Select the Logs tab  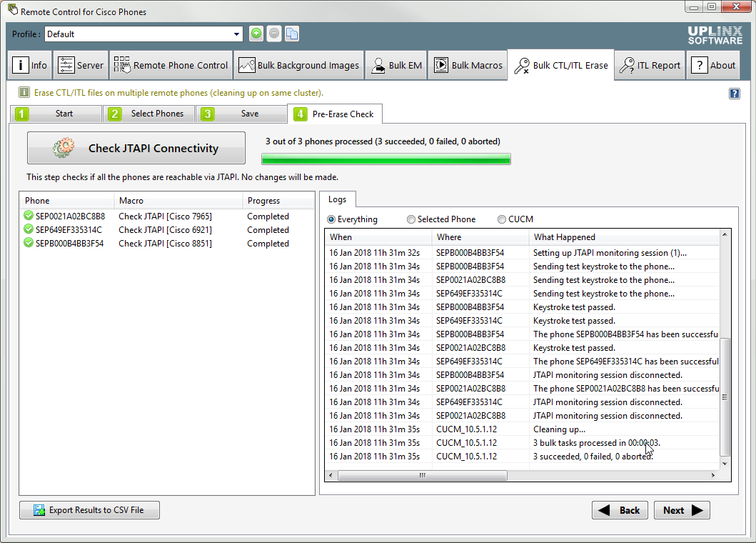coord(338,199)
